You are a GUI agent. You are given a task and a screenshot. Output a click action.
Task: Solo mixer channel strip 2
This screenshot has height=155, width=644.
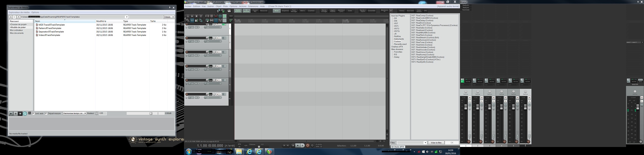click(x=482, y=101)
